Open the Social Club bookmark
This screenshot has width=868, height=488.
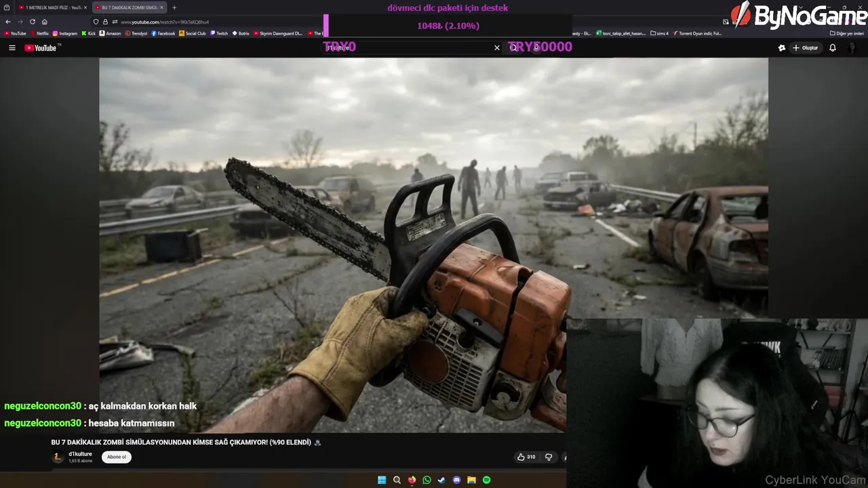tap(193, 33)
